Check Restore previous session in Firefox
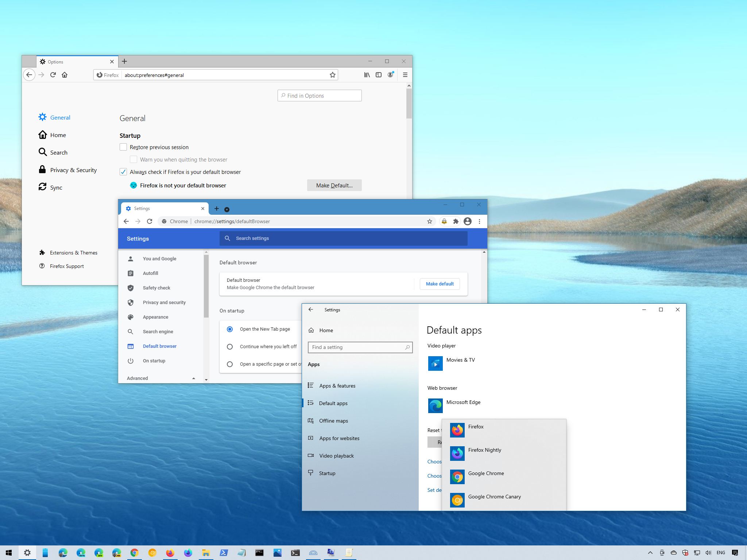 [x=123, y=147]
